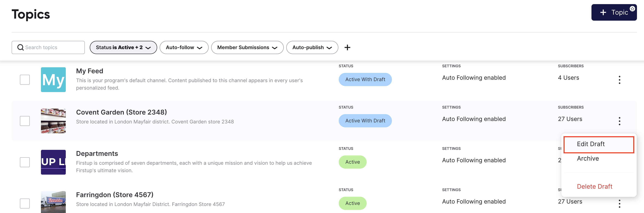Click the Covent Garden Nutella thumbnail
644x213 pixels.
(53, 121)
